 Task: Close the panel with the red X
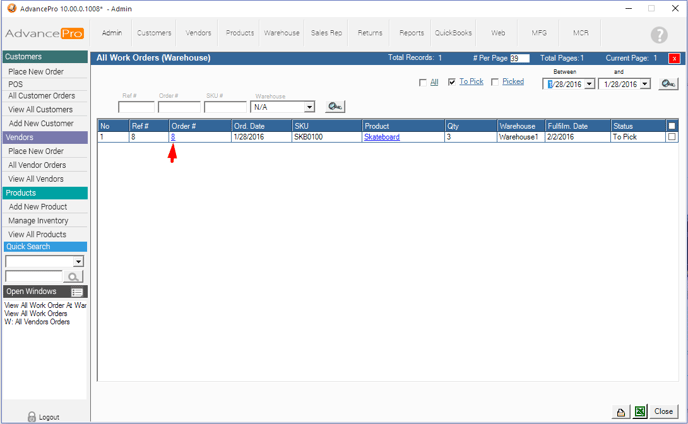pos(674,58)
